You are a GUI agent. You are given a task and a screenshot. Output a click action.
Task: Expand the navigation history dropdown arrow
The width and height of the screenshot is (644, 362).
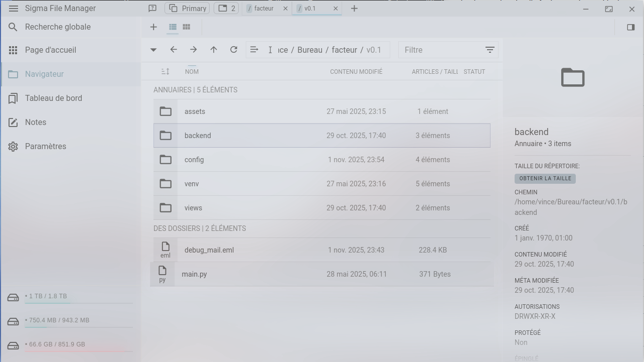tap(153, 50)
